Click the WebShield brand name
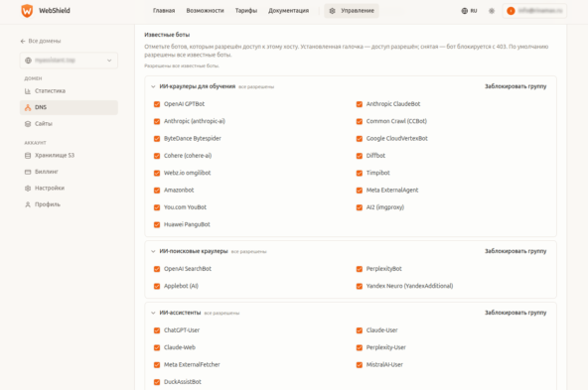This screenshot has width=588, height=390. (55, 11)
